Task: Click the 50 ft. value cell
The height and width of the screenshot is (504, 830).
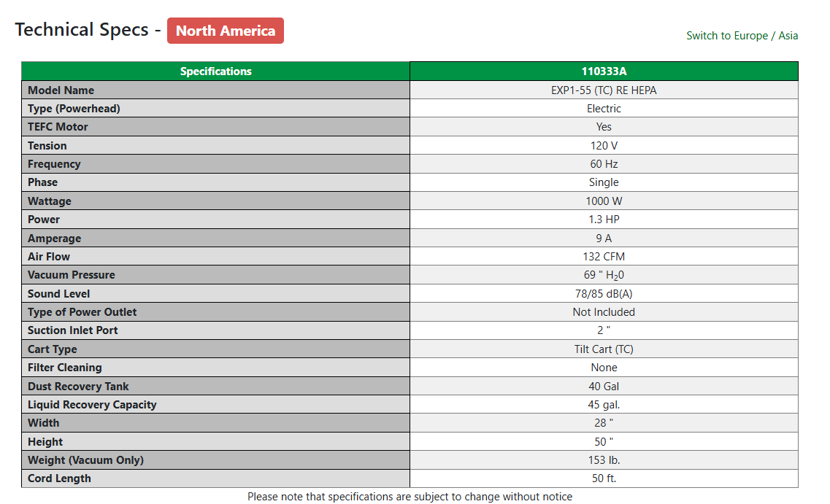Action: [604, 478]
